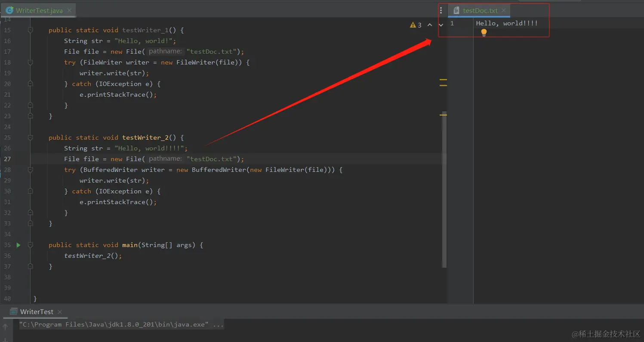Screen dimensions: 644x342
Task: Click the pathname hint on line 27
Action: pos(165,159)
